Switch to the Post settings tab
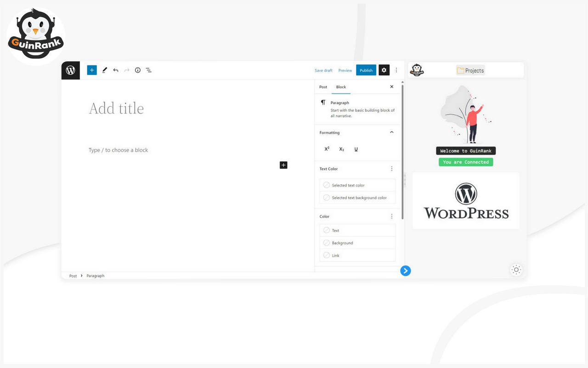The width and height of the screenshot is (588, 368). click(323, 86)
